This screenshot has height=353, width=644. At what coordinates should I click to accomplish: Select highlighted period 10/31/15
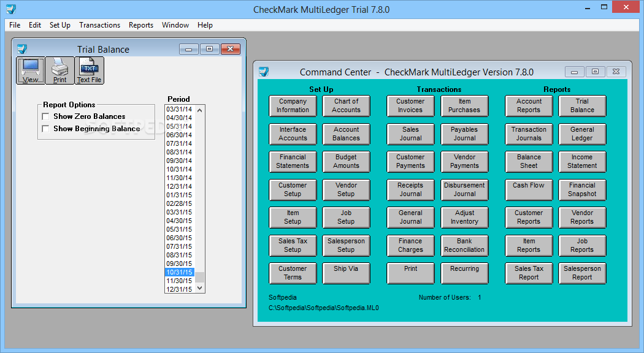179,272
